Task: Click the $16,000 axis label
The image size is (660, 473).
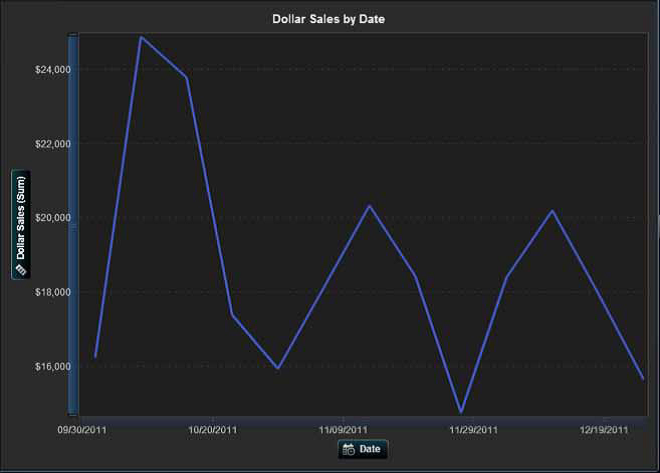Action: [x=53, y=367]
